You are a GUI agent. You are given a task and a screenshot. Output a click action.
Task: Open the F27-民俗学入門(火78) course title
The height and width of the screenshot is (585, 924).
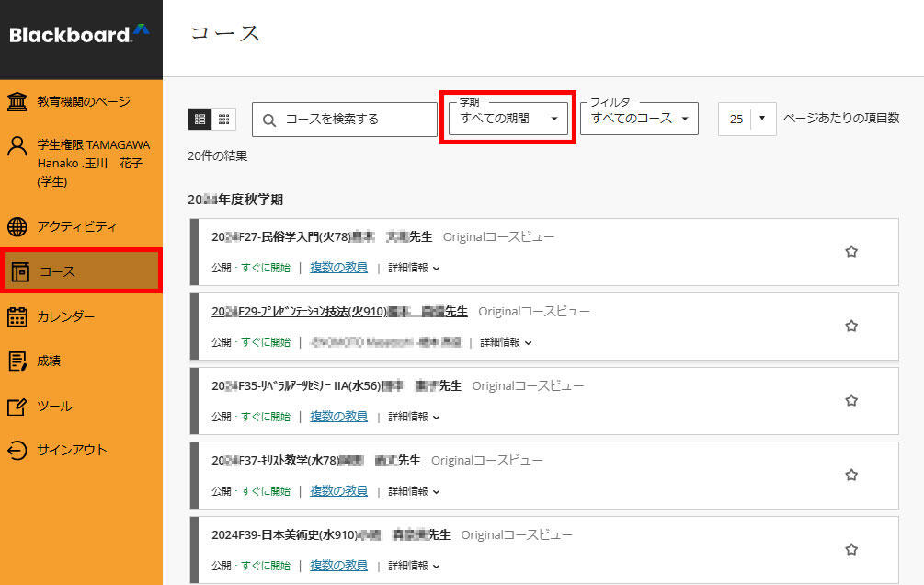tap(322, 237)
